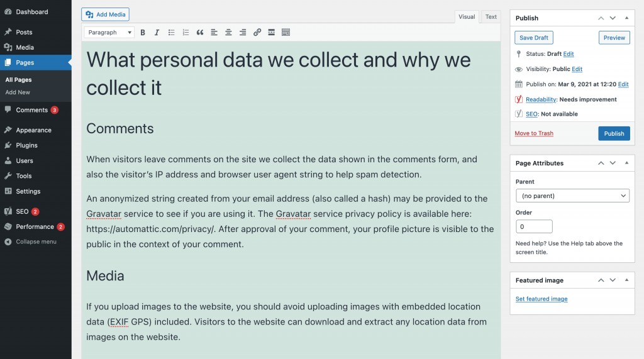This screenshot has width=644, height=359.
Task: Open Plugins in the admin sidebar
Action: coord(26,145)
